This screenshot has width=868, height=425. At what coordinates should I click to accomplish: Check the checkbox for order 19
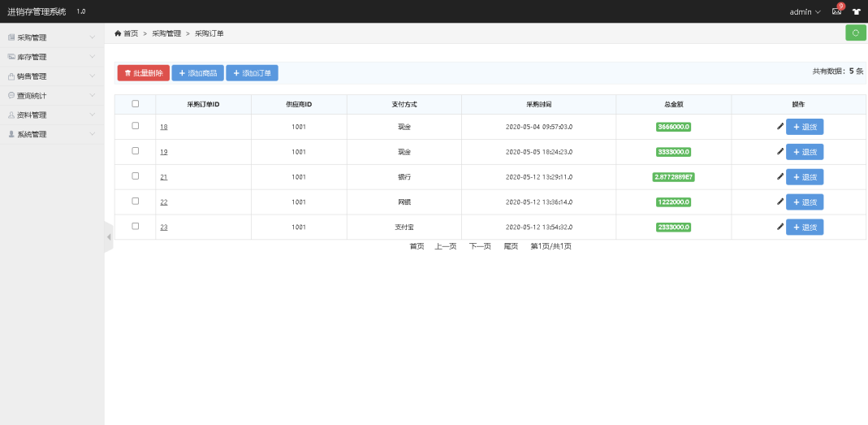[x=136, y=151]
